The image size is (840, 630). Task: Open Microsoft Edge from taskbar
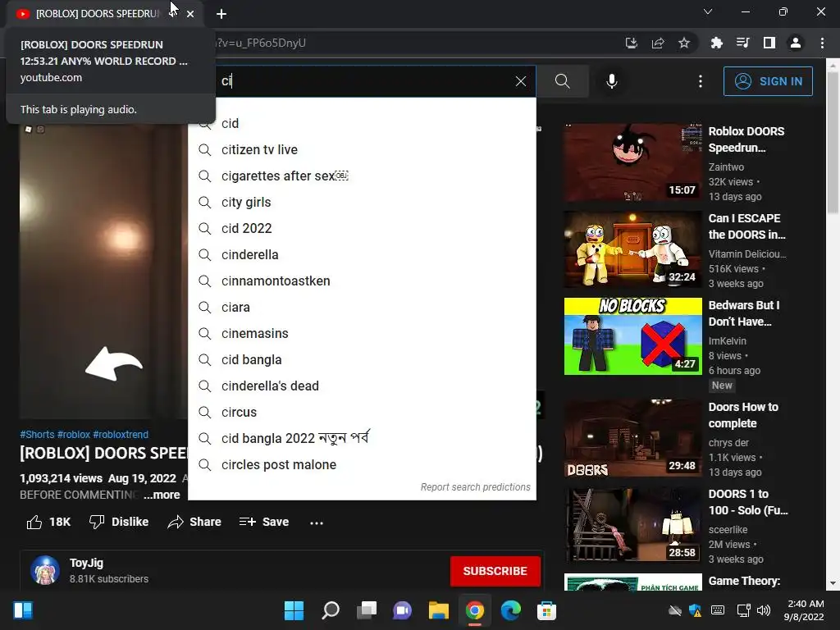pos(510,610)
